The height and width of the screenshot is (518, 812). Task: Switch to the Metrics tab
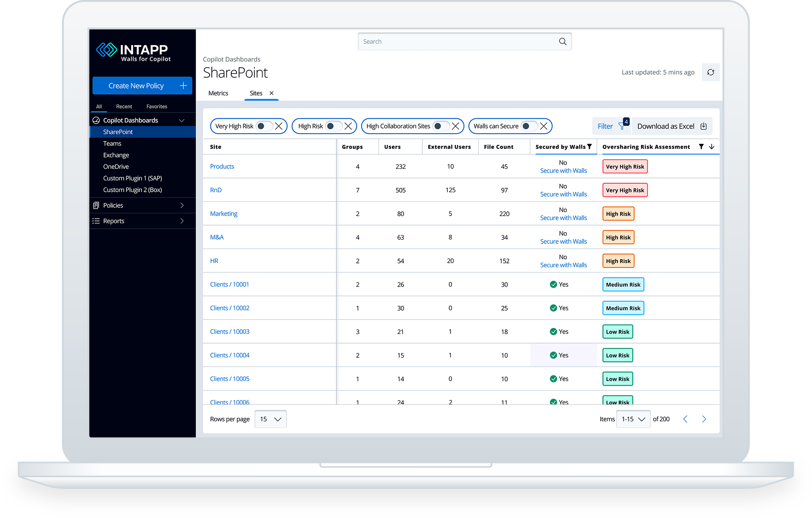click(218, 93)
